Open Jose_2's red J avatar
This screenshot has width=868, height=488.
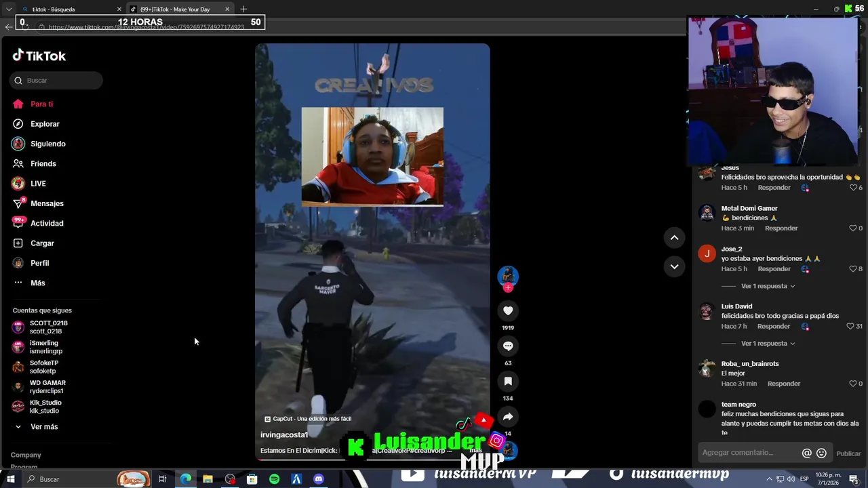pos(707,253)
